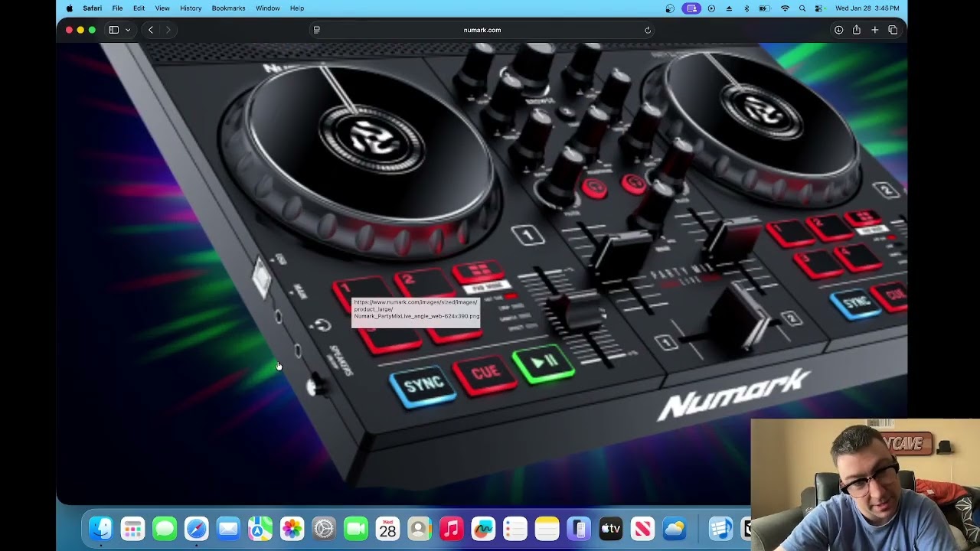Open the page menu icon in the address bar
Image resolution: width=980 pixels, height=551 pixels.
pyautogui.click(x=316, y=30)
